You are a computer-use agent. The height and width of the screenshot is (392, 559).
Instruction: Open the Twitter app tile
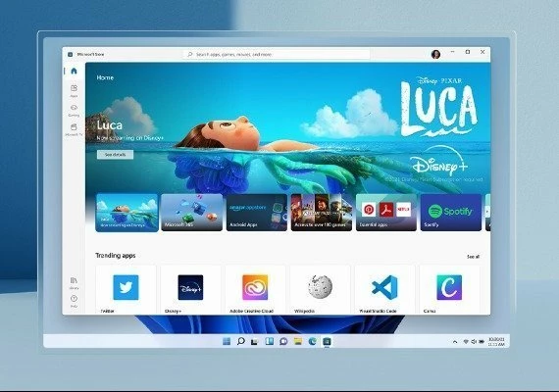(126, 289)
